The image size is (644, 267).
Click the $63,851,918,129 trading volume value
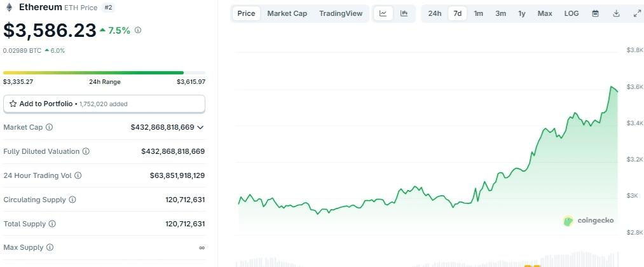(x=177, y=176)
